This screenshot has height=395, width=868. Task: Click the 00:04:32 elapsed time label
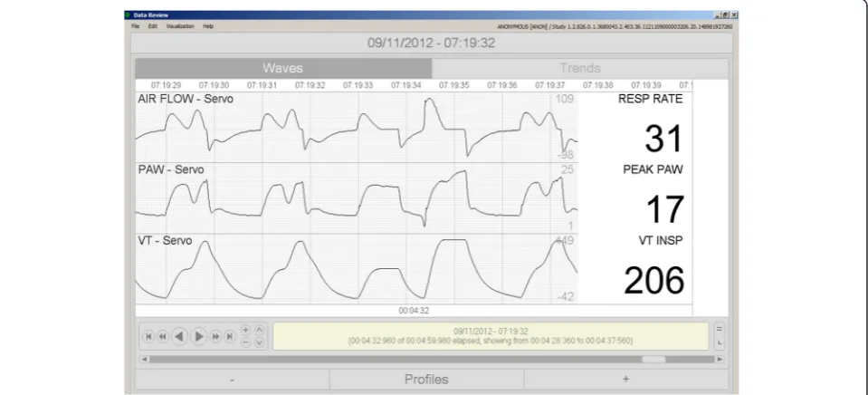point(414,311)
